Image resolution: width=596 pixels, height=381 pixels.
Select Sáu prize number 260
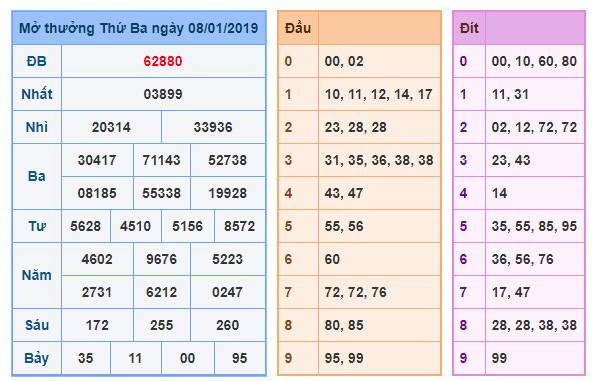(227, 325)
